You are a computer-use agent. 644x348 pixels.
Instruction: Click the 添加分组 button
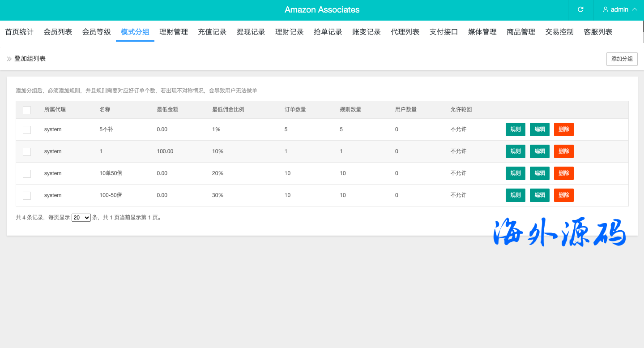pos(622,59)
